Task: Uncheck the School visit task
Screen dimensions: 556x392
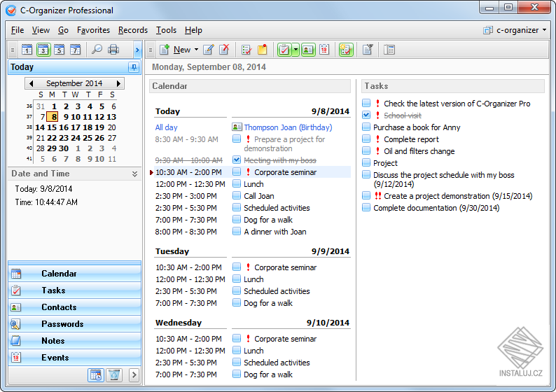Action: click(x=366, y=115)
